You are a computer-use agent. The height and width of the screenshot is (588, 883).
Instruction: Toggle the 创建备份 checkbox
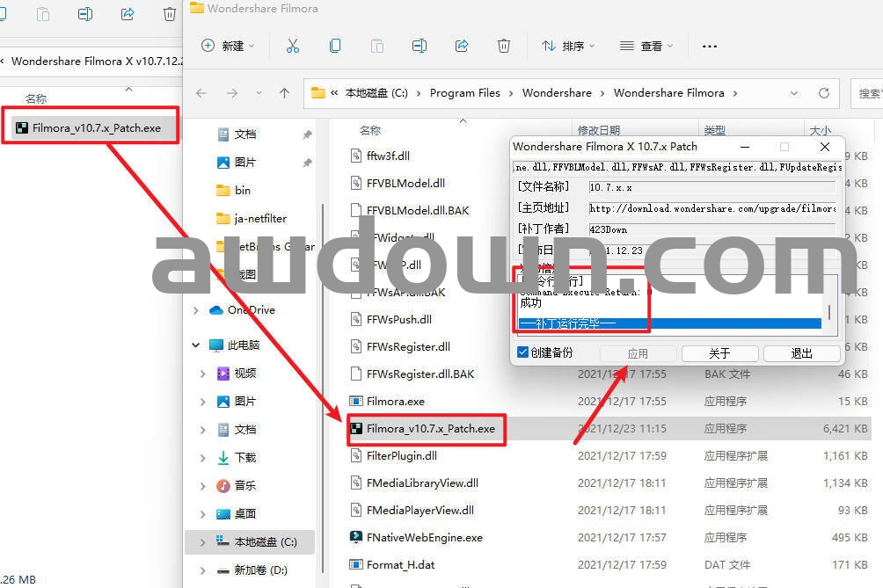[523, 352]
